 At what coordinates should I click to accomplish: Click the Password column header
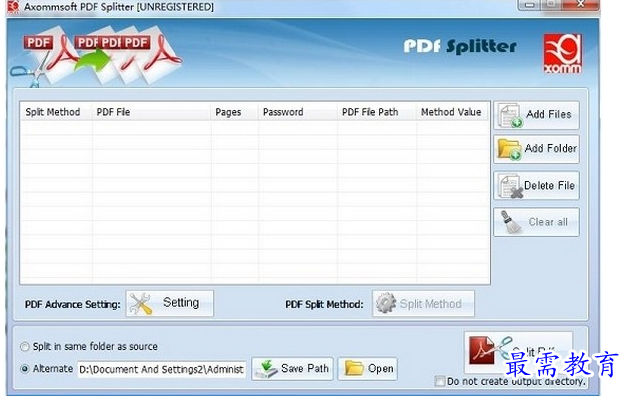[x=298, y=112]
